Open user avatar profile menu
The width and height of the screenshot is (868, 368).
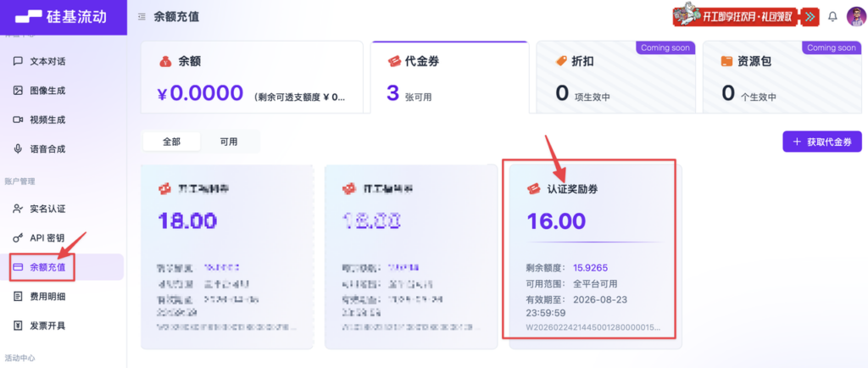tap(854, 17)
